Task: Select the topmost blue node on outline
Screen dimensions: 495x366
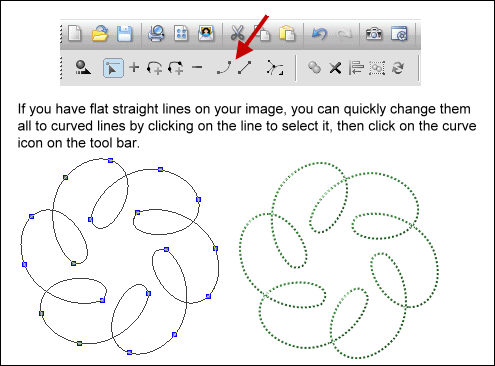Action: click(111, 161)
